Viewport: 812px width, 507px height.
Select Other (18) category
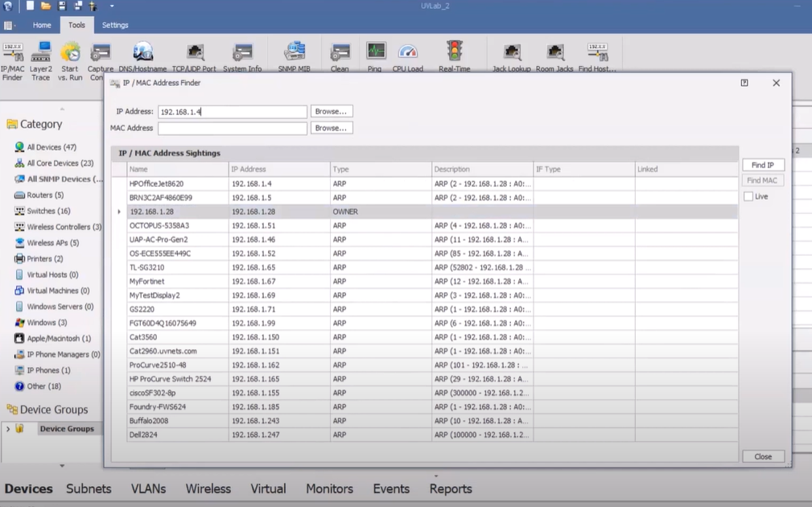pos(38,386)
